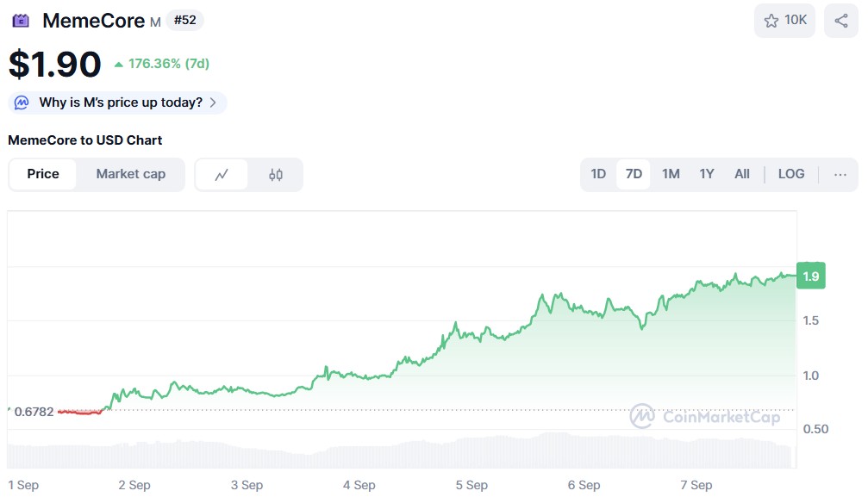Select the All timeframe button

tap(742, 174)
